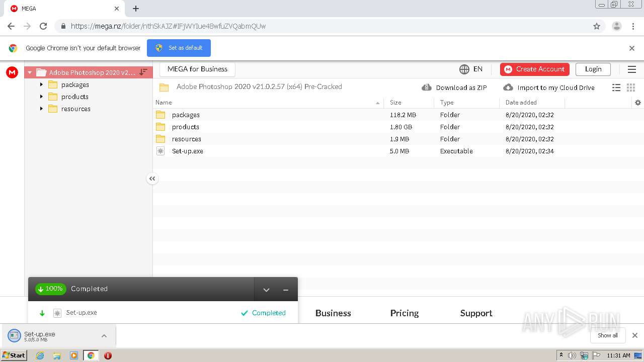The image size is (644, 362).
Task: Open Chrome three-dot menu
Action: coord(633,26)
